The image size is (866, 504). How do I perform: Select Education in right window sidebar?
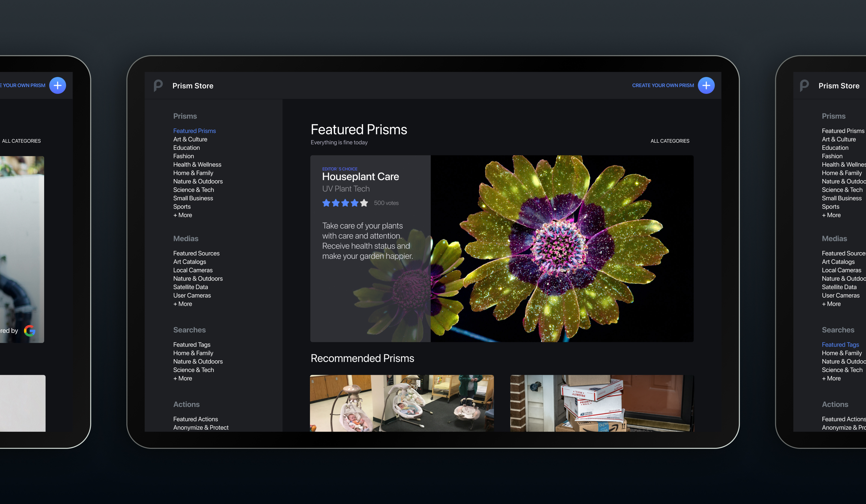[835, 148]
